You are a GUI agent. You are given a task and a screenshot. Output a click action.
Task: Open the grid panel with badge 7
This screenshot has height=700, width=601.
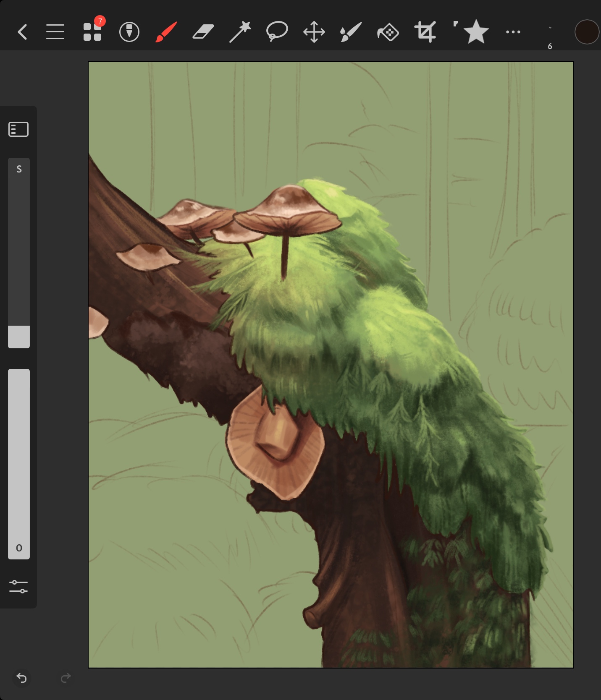(92, 32)
